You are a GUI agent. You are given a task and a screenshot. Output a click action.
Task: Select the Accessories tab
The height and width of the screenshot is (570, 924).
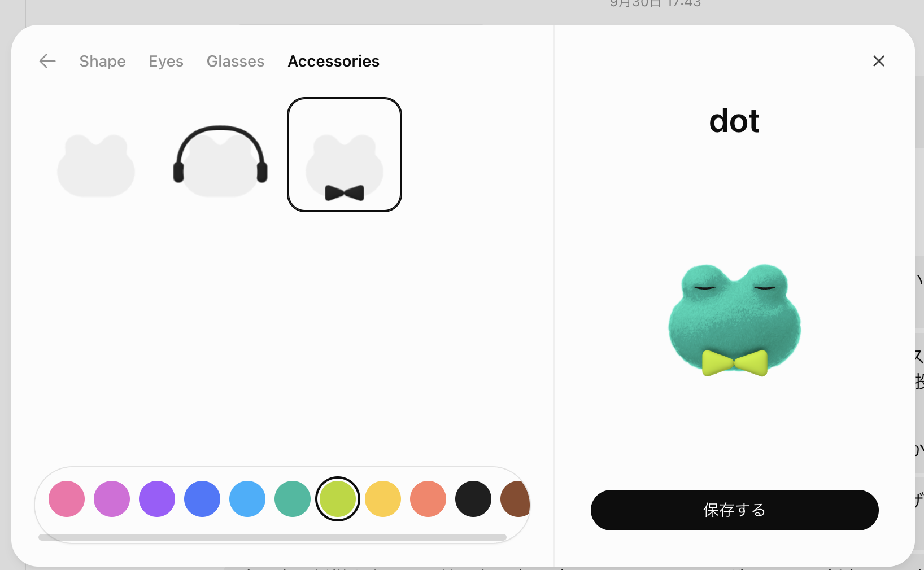click(334, 61)
